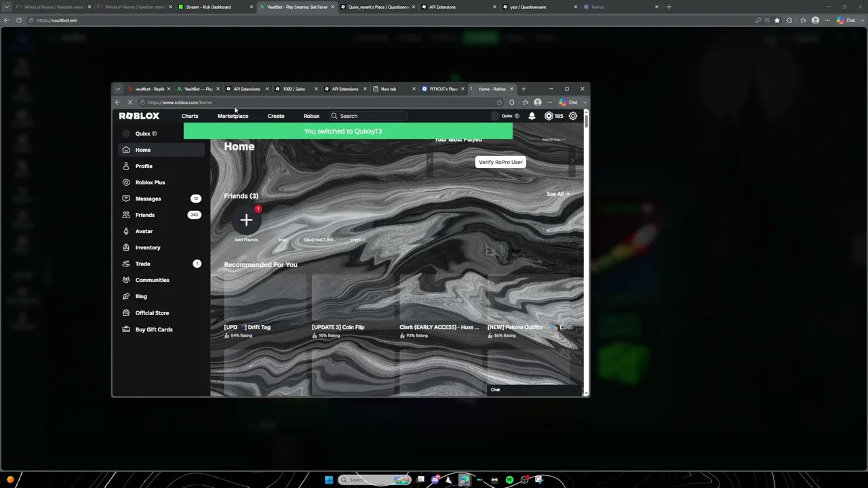Open Discord from the taskbar
The height and width of the screenshot is (488, 868).
[435, 480]
